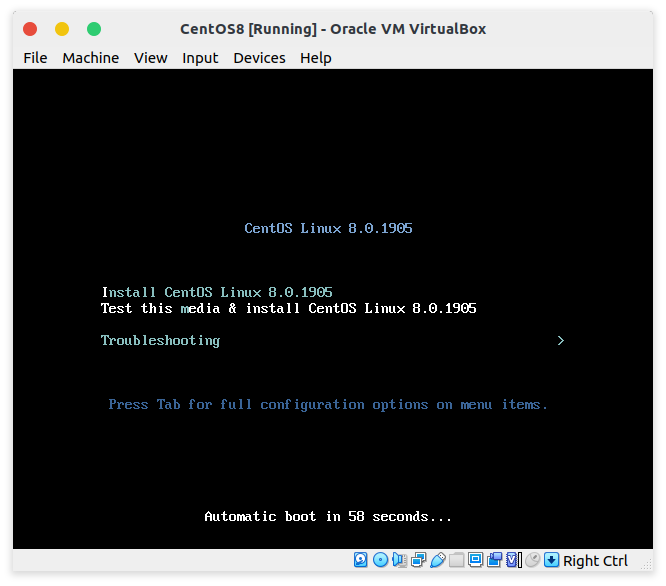Select Test this media & install entry
Viewport: 666px width, 586px height.
coord(288,308)
